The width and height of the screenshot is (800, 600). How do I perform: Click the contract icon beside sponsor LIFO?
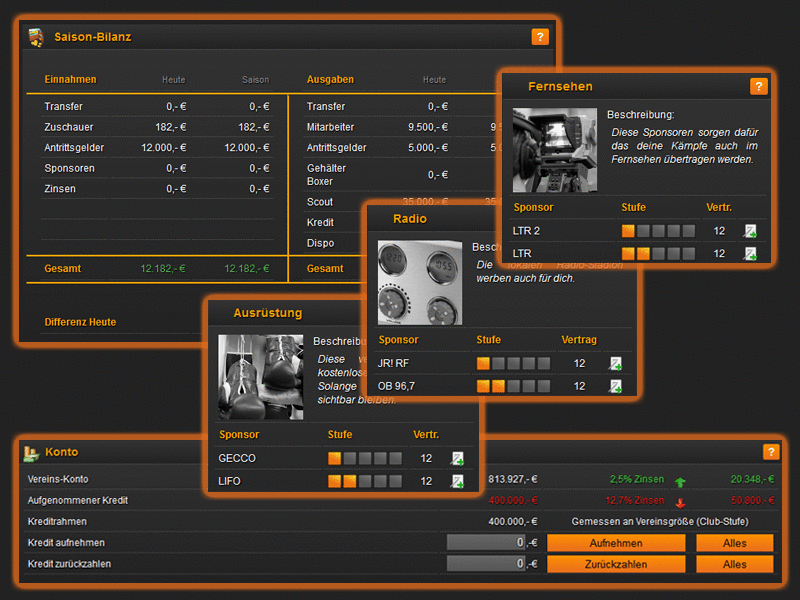pos(458,481)
